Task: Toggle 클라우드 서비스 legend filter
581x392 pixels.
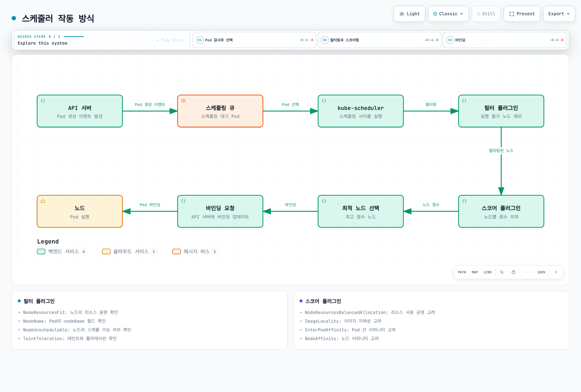Action: [x=130, y=252]
